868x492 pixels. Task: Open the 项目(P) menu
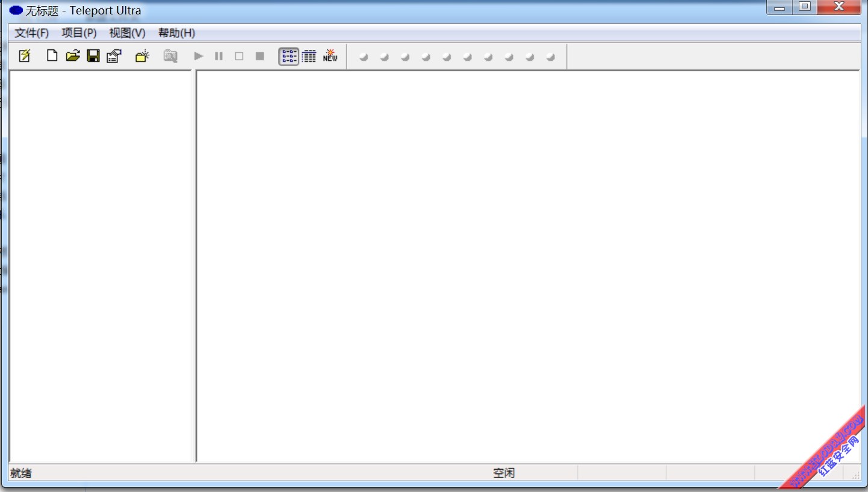click(x=79, y=33)
